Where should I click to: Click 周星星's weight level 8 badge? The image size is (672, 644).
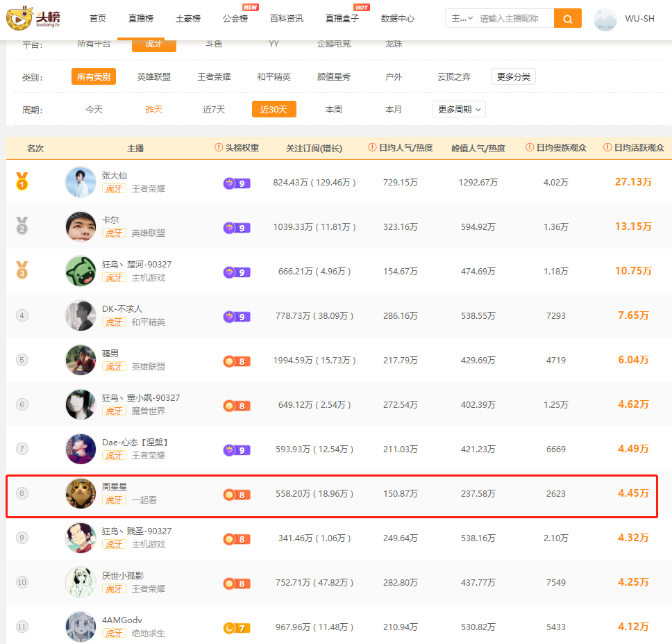(237, 495)
